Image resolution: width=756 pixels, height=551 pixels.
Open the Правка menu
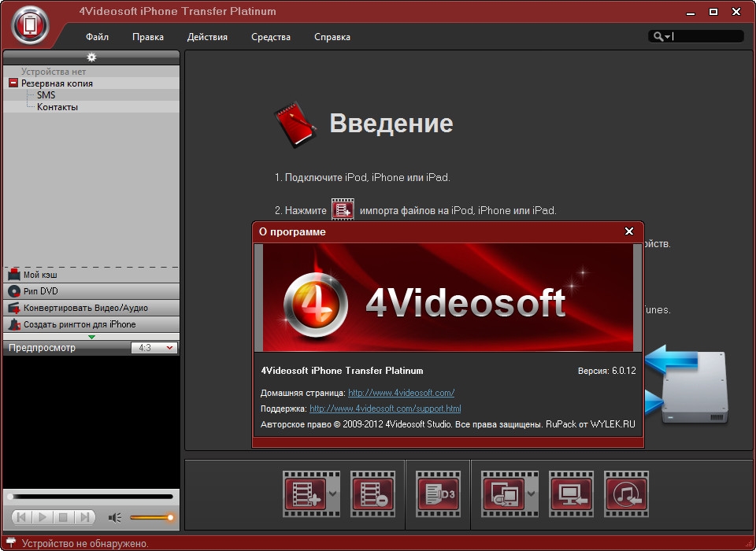pyautogui.click(x=148, y=37)
